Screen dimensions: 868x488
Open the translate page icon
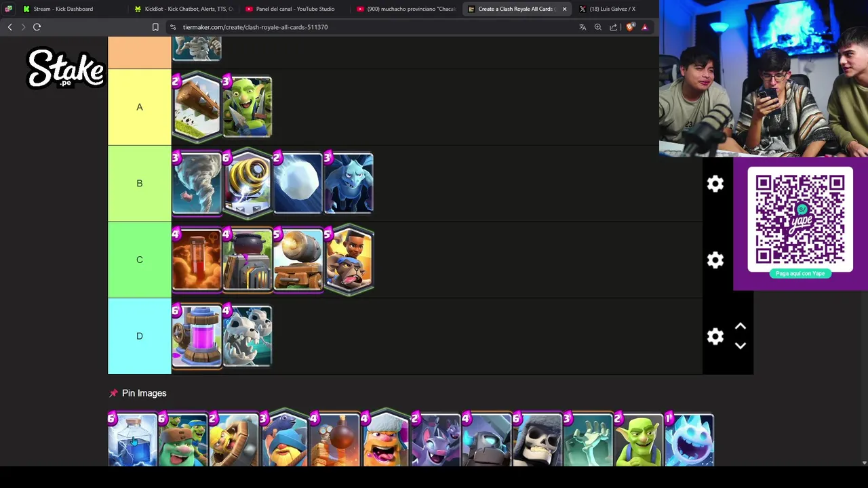[x=583, y=27]
